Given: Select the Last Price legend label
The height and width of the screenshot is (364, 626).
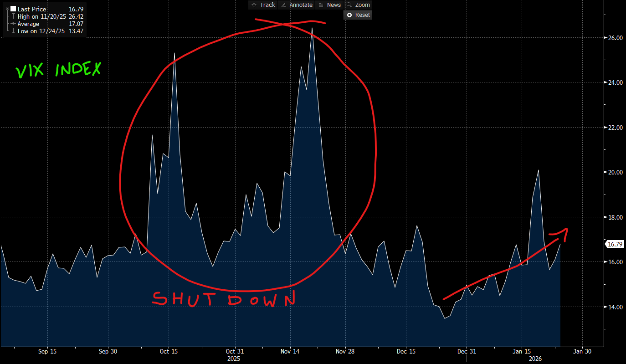Looking at the screenshot, I should (x=31, y=9).
